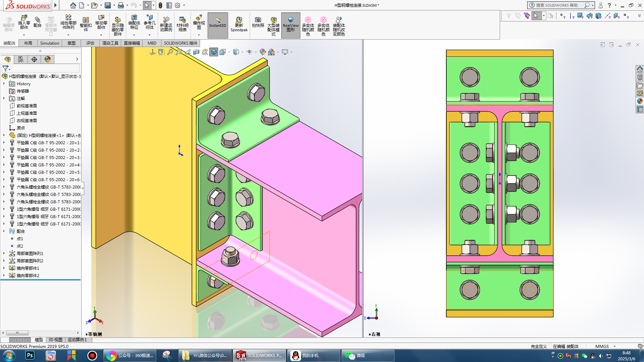
Task: Switch to the Simulation tab
Action: (x=50, y=43)
